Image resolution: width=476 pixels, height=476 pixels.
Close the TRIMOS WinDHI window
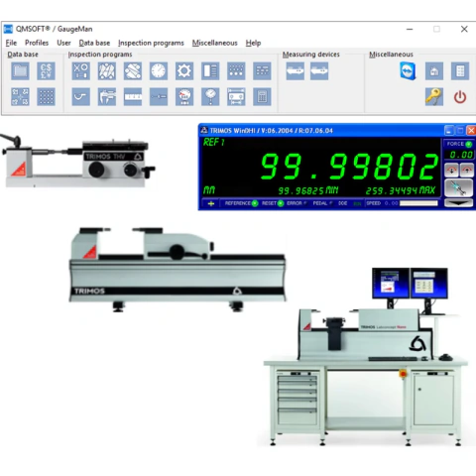(471, 131)
